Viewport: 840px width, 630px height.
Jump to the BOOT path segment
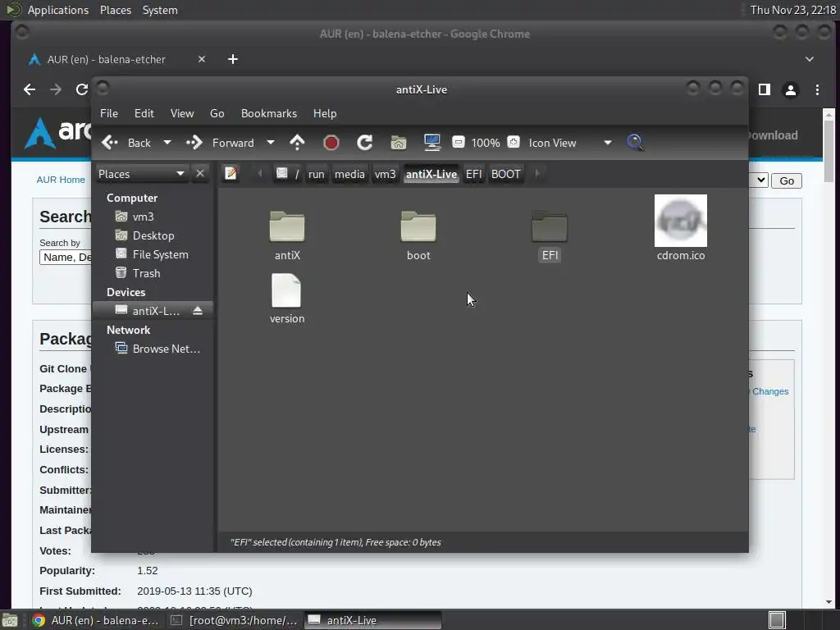[x=505, y=174]
